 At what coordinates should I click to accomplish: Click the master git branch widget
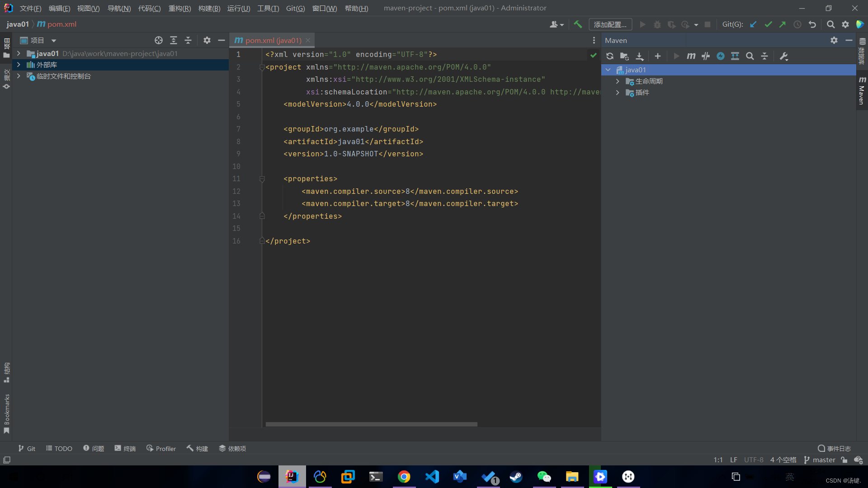pyautogui.click(x=819, y=460)
